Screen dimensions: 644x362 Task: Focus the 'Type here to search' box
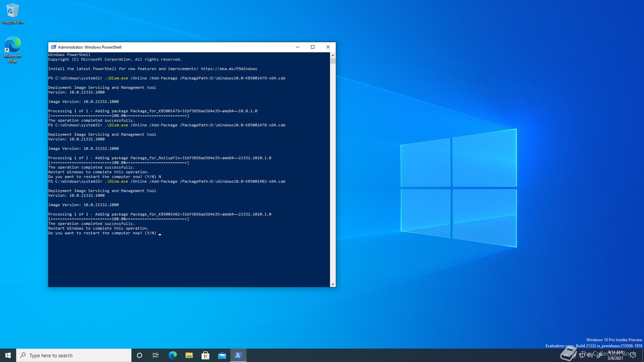pos(74,355)
